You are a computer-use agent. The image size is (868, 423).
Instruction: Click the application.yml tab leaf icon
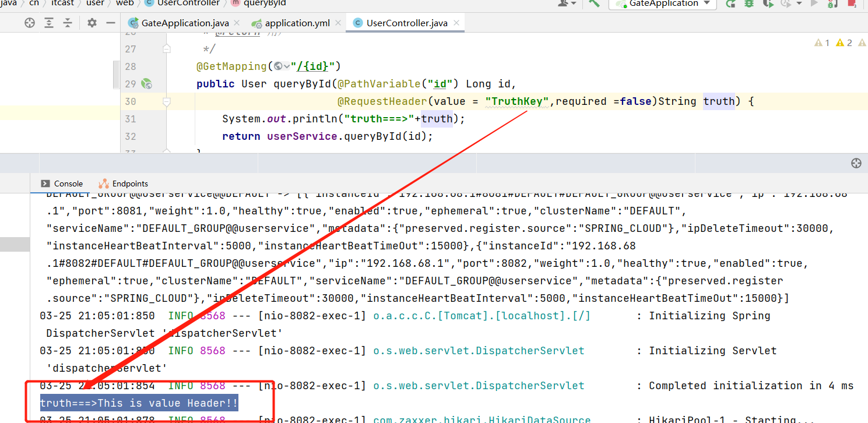pyautogui.click(x=256, y=23)
